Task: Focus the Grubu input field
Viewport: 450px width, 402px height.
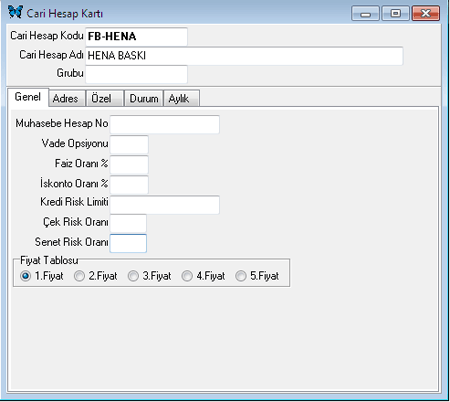Action: point(136,74)
